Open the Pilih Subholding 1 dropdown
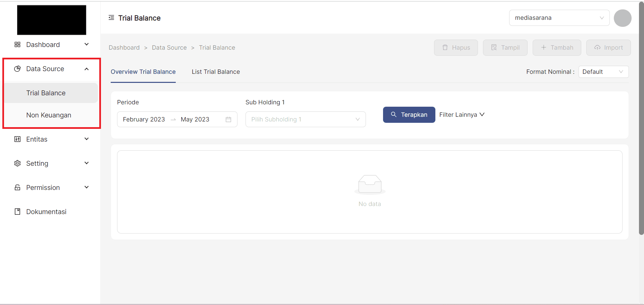The width and height of the screenshot is (644, 305). [x=305, y=119]
